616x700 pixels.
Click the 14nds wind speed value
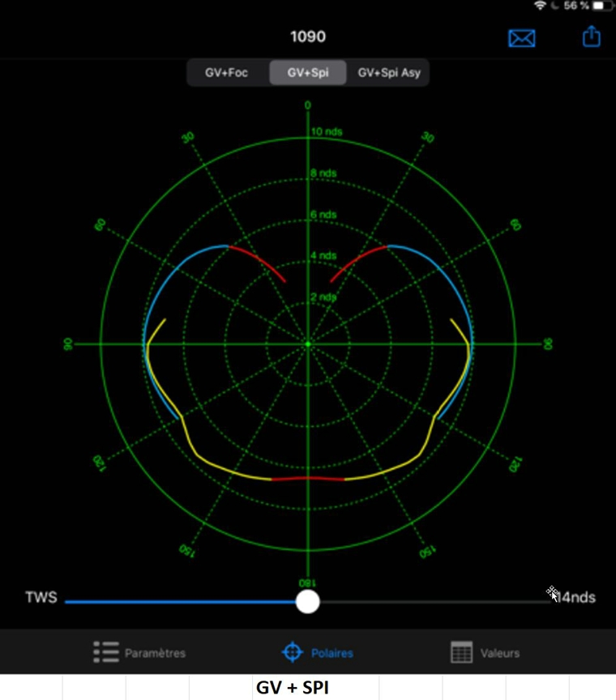click(576, 598)
